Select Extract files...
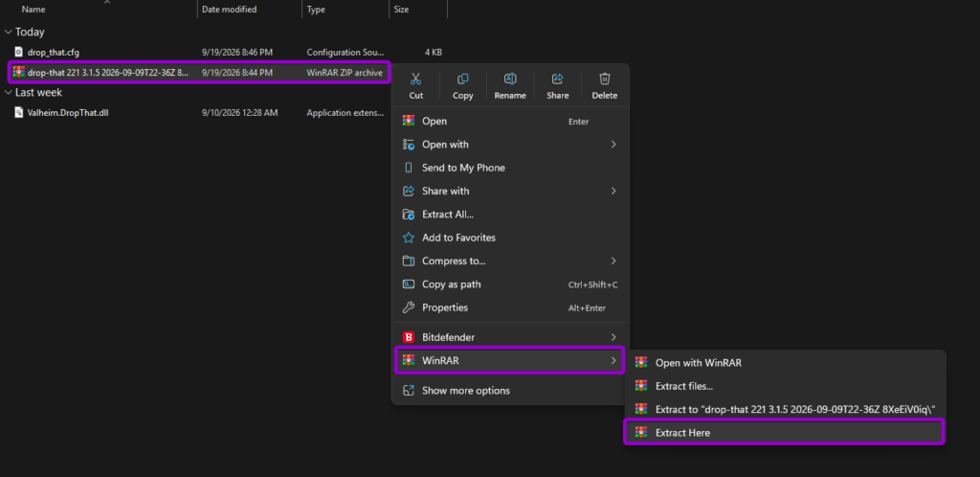This screenshot has width=980, height=477. pyautogui.click(x=785, y=386)
